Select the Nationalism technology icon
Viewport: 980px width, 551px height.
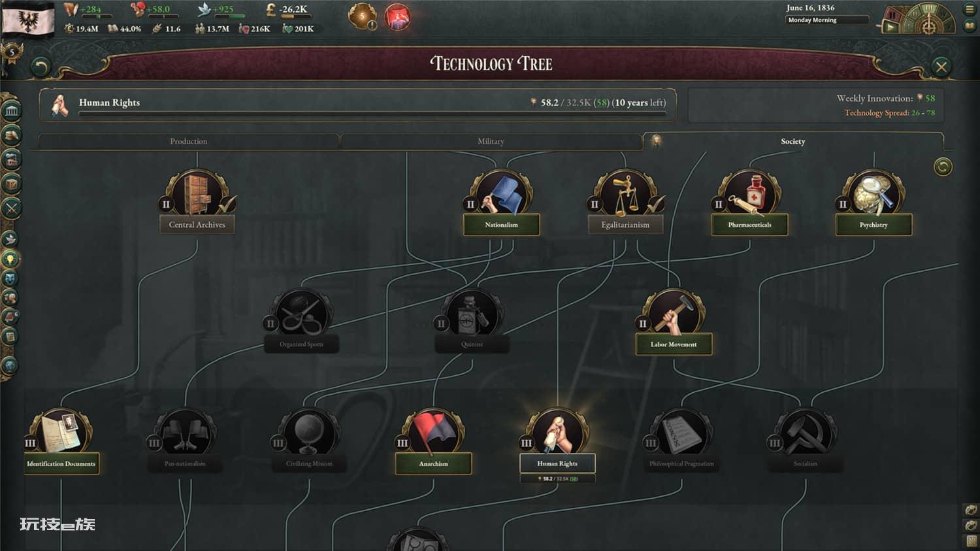tap(501, 193)
